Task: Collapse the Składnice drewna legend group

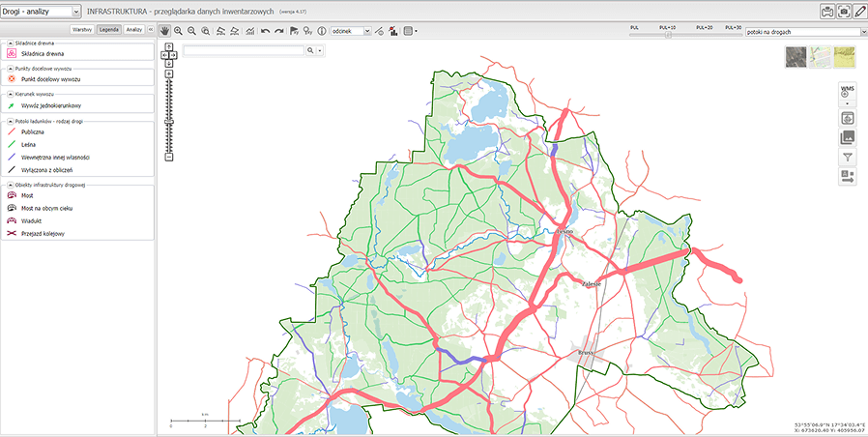Action: click(10, 44)
